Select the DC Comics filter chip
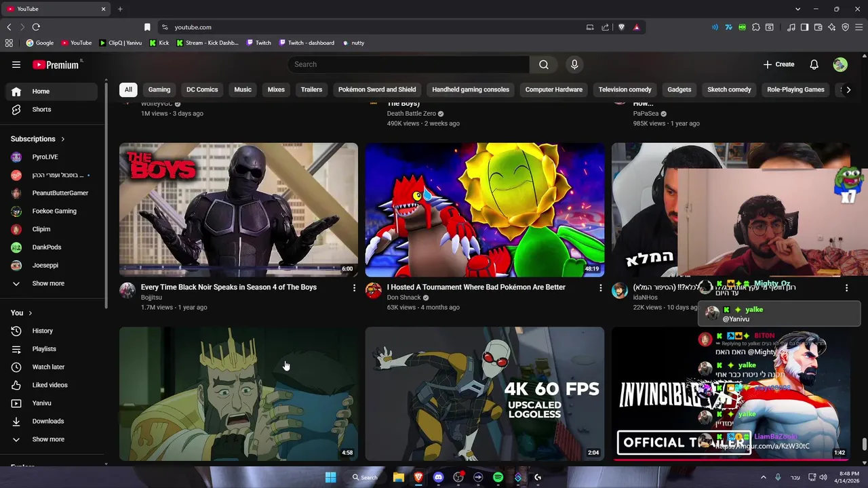This screenshot has width=868, height=488. [202, 89]
